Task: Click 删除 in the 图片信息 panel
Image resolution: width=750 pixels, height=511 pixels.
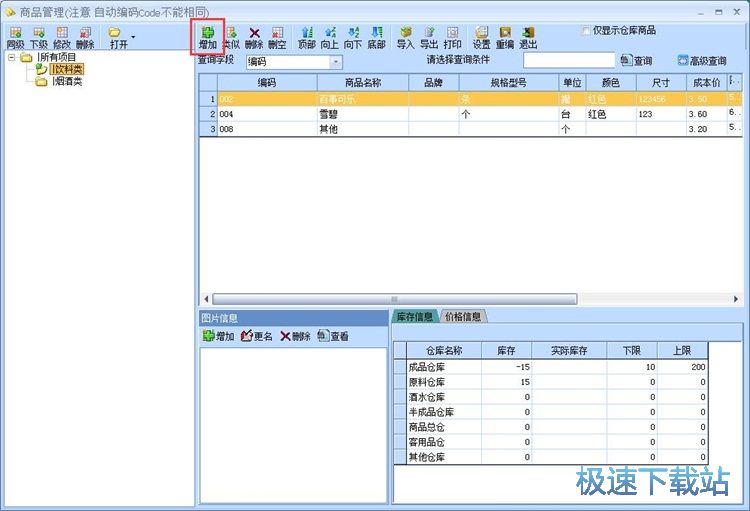Action: [295, 336]
